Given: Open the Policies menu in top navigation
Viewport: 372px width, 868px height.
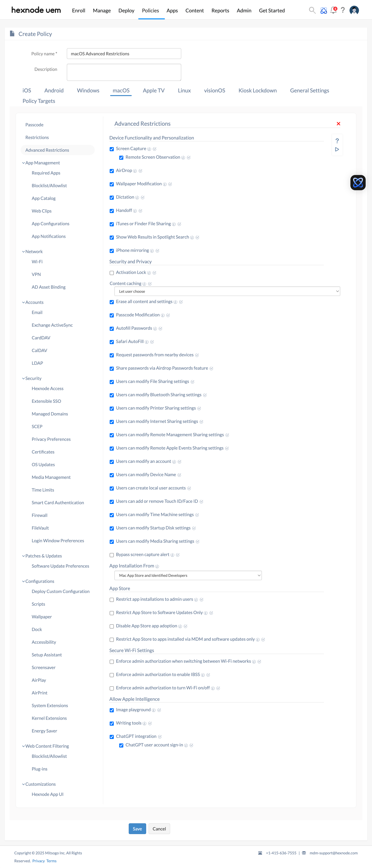Looking at the screenshot, I should pos(150,10).
